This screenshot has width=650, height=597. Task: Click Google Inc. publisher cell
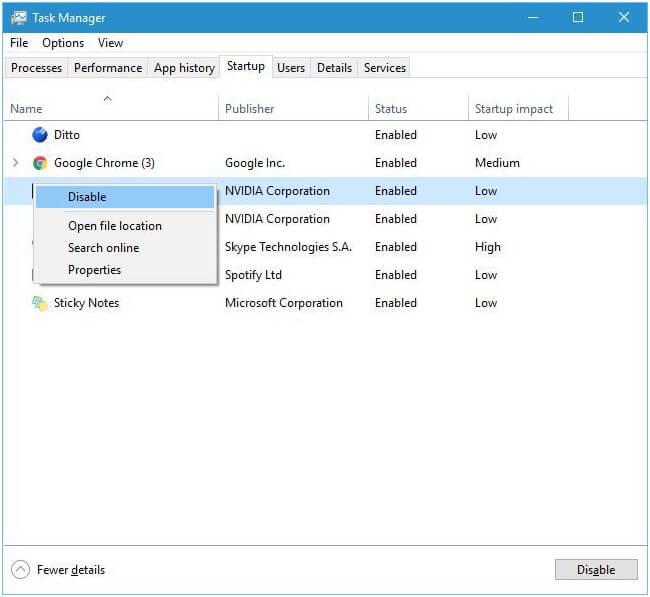click(x=255, y=163)
